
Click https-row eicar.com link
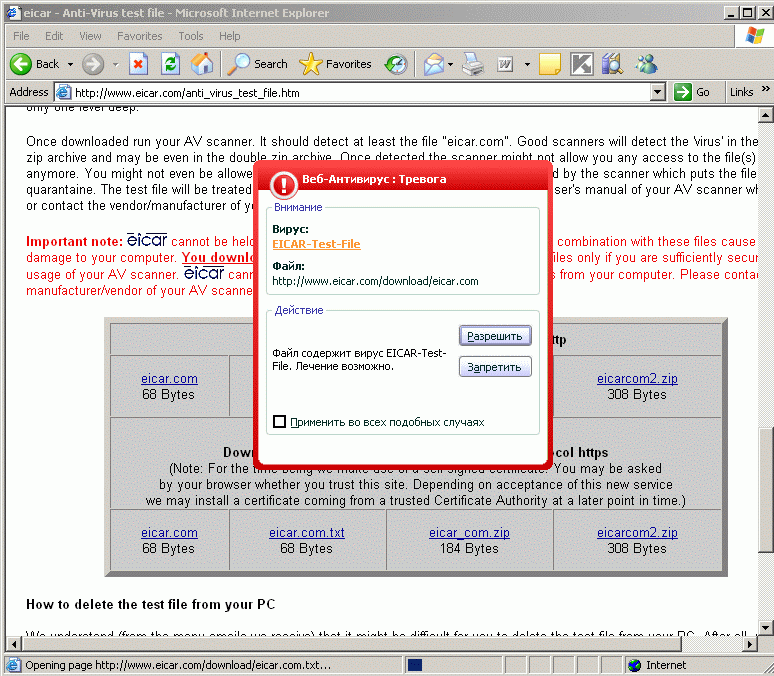[x=169, y=533]
